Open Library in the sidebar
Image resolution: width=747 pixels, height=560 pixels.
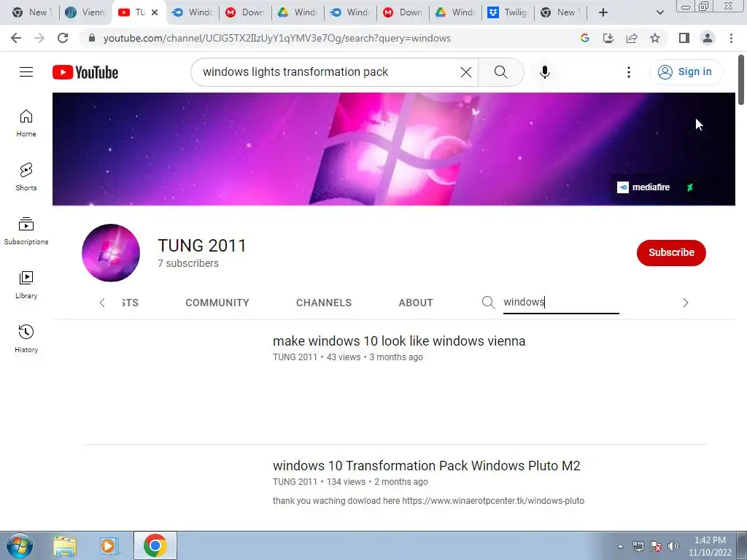click(26, 285)
